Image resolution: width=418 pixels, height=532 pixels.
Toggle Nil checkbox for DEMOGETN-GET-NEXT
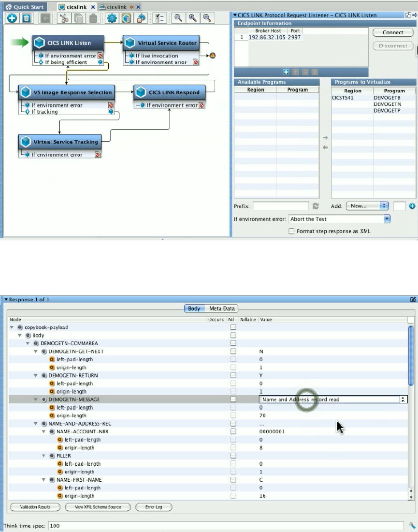tap(233, 351)
